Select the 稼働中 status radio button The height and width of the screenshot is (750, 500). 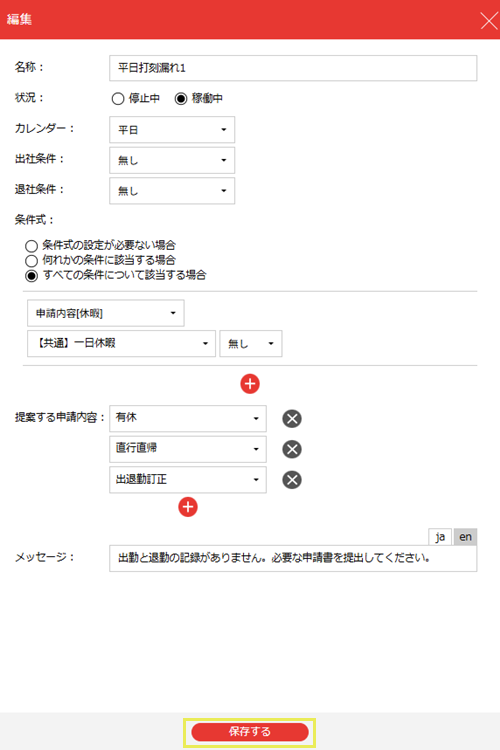[x=180, y=99]
